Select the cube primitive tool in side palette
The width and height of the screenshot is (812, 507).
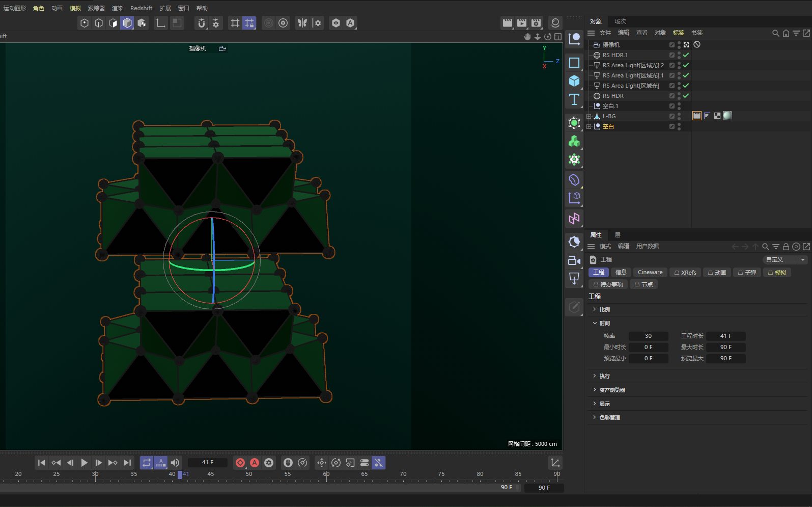pos(574,81)
